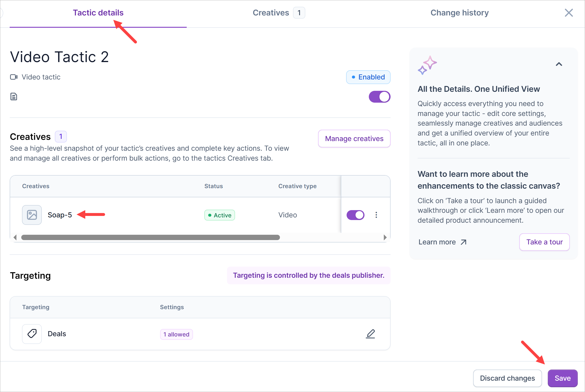Click the Take a tour button

point(544,242)
